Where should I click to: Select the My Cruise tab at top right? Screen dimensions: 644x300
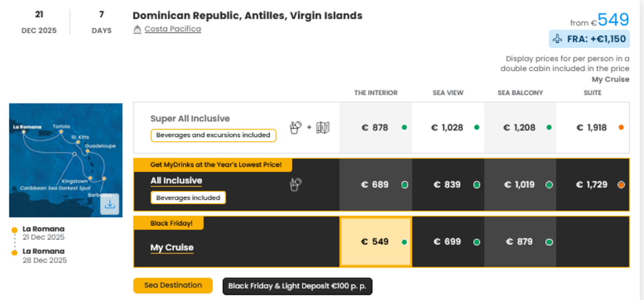click(610, 79)
